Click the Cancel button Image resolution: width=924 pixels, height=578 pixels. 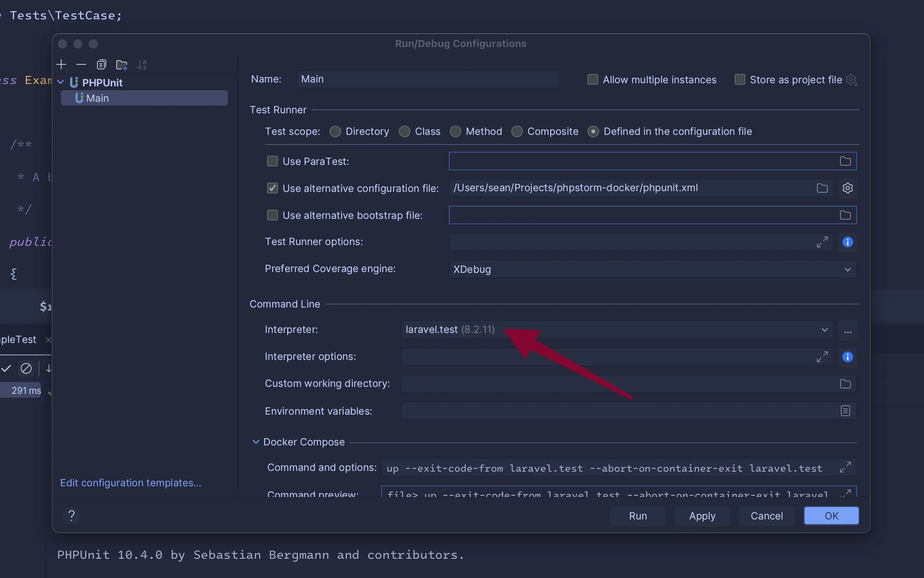[x=767, y=516]
